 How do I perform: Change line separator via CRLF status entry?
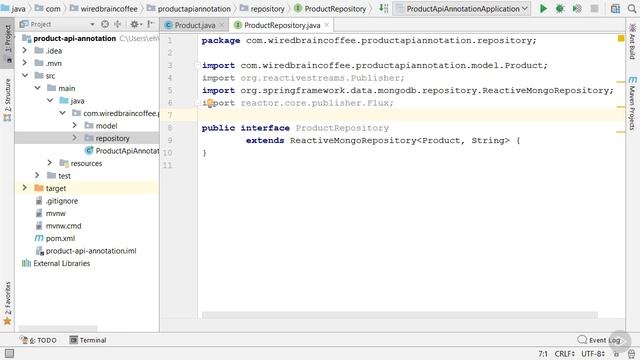coord(564,354)
